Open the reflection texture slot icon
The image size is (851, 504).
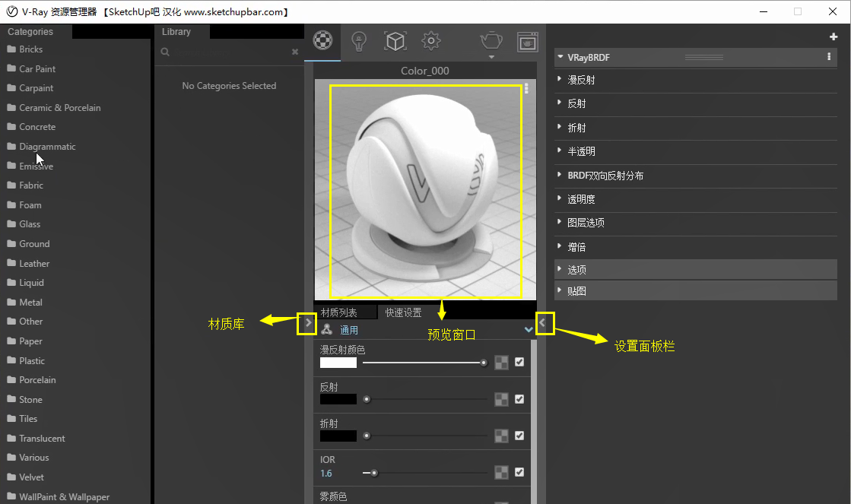coord(501,398)
